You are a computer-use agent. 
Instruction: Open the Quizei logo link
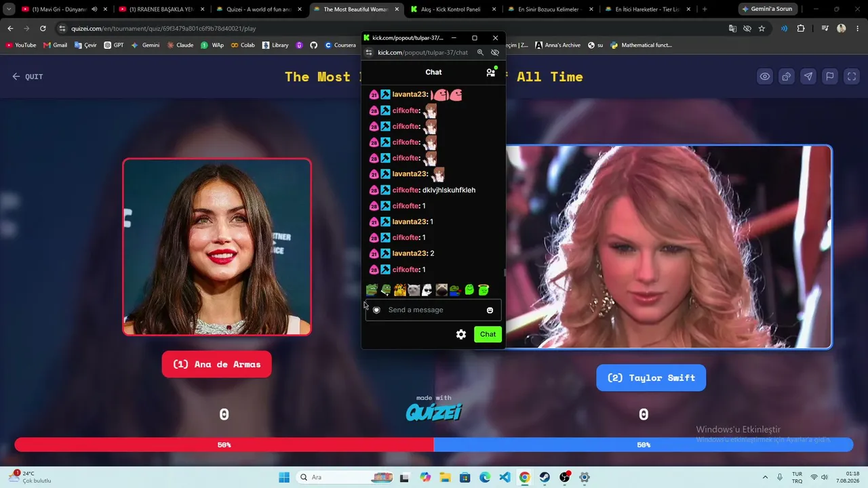(434, 411)
